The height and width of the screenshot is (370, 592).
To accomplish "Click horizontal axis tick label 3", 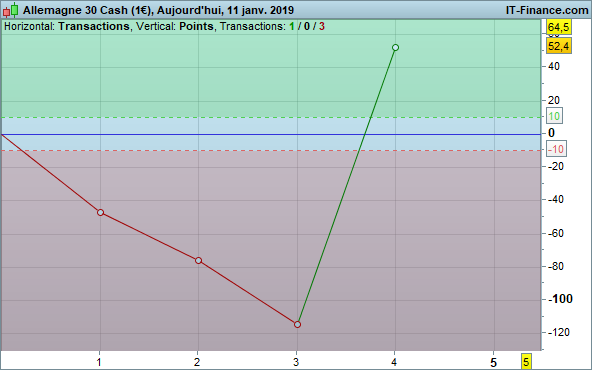I will point(296,362).
